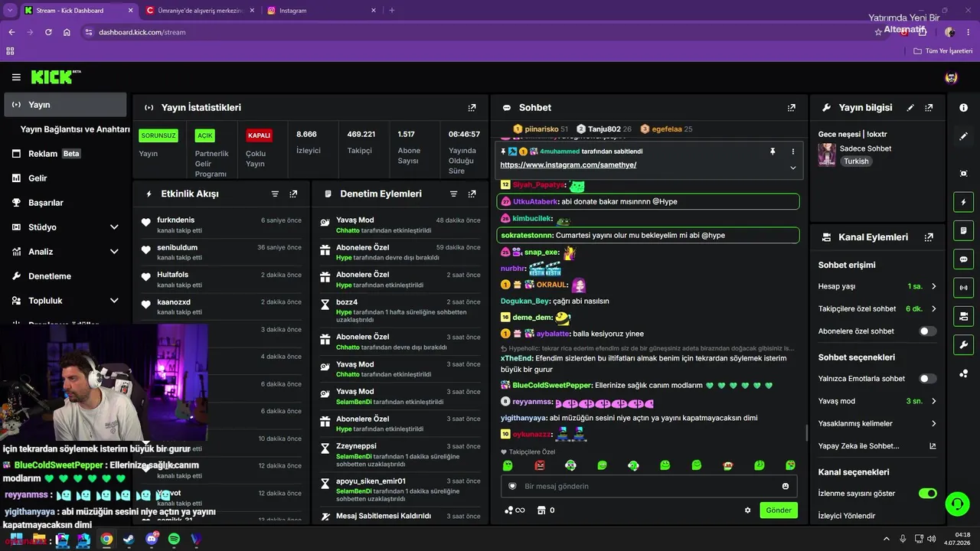Collapse the pinned message chevron

pos(792,167)
